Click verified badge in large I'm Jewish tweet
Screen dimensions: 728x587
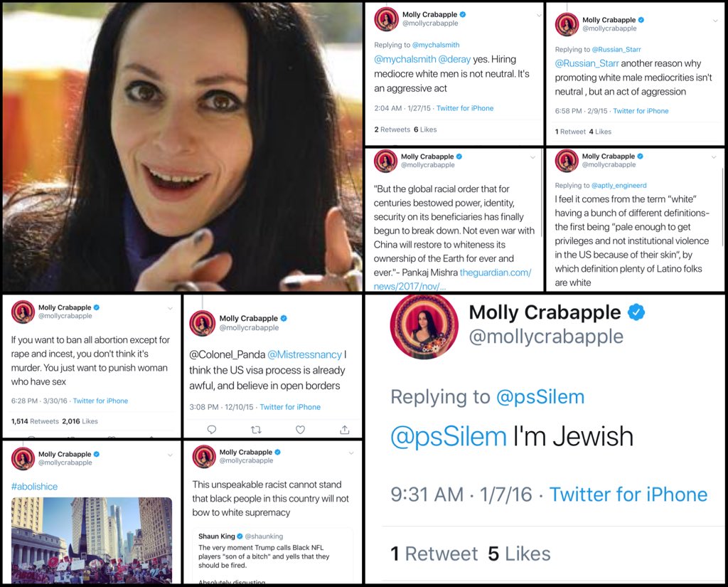636,312
